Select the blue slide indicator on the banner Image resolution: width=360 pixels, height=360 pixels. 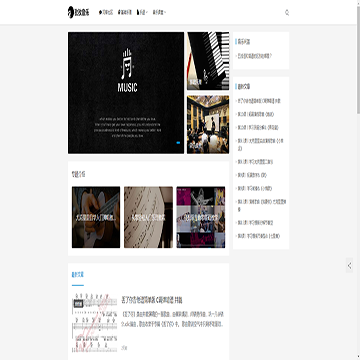click(x=178, y=142)
